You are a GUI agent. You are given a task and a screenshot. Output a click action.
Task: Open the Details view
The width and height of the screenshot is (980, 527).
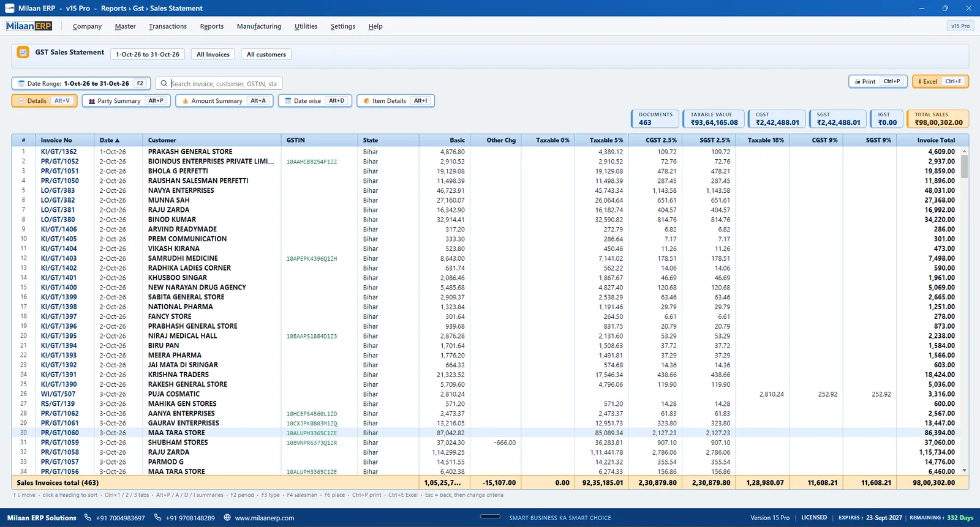(x=44, y=101)
